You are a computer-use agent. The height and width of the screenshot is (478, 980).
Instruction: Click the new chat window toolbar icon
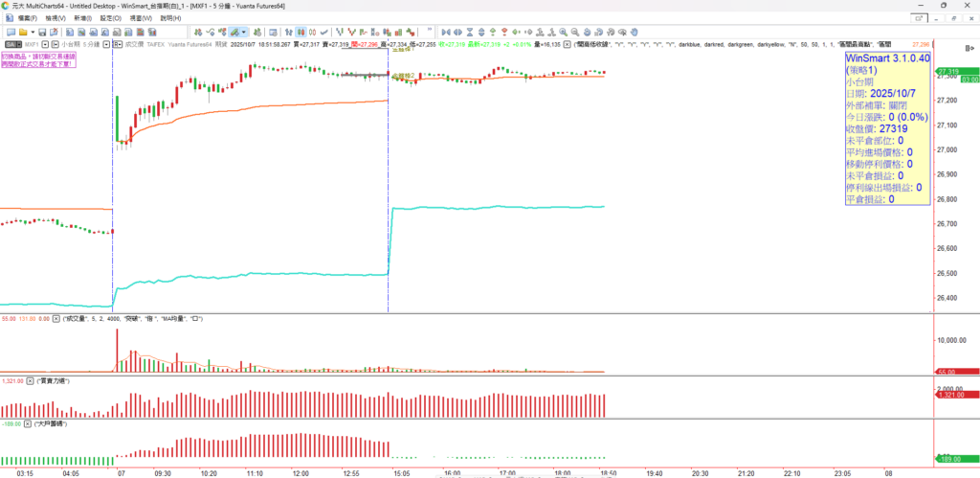pyautogui.click(x=11, y=32)
